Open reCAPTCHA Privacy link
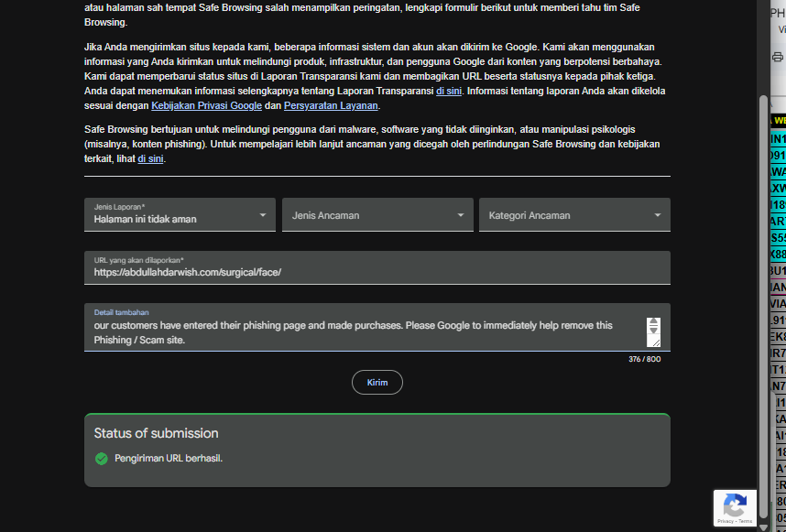The width and height of the screenshot is (786, 532). [x=725, y=522]
